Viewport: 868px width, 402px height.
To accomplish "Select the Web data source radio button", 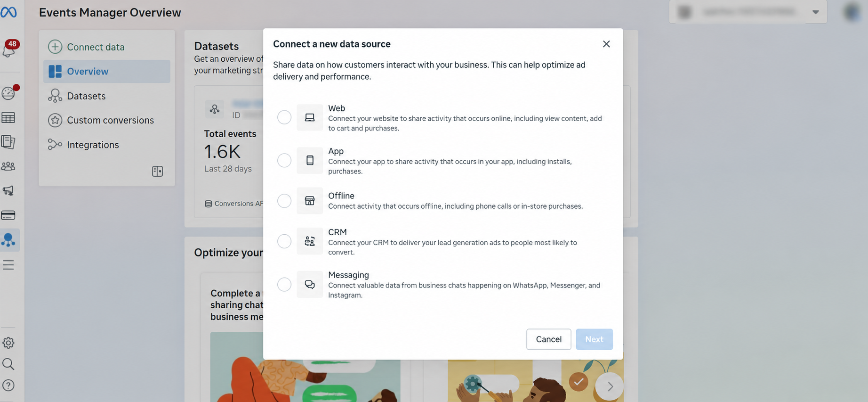I will (284, 117).
